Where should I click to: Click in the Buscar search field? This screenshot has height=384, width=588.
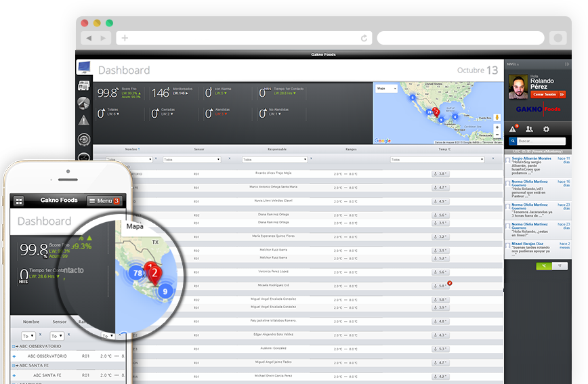[541, 141]
